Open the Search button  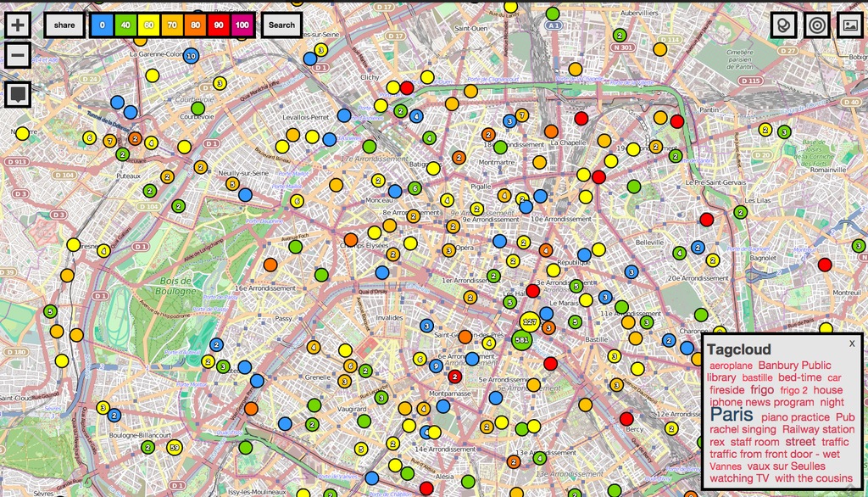(x=281, y=25)
